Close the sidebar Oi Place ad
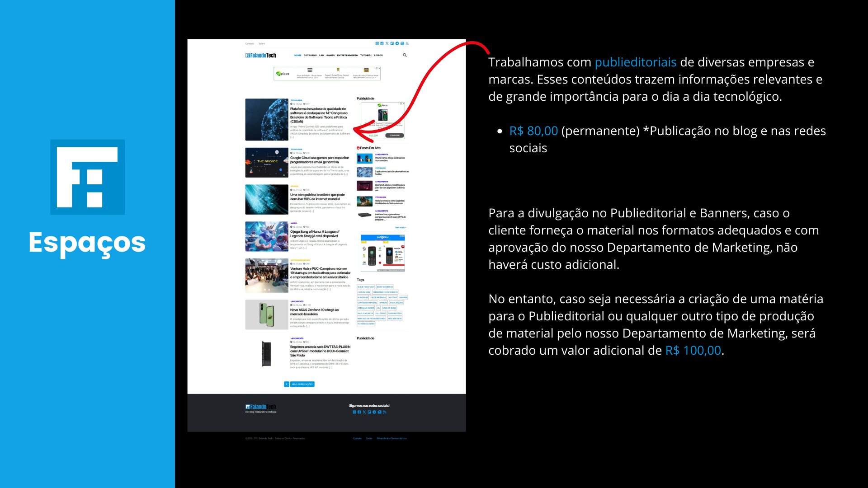Screen dimensions: 868x488 pyautogui.click(x=403, y=103)
